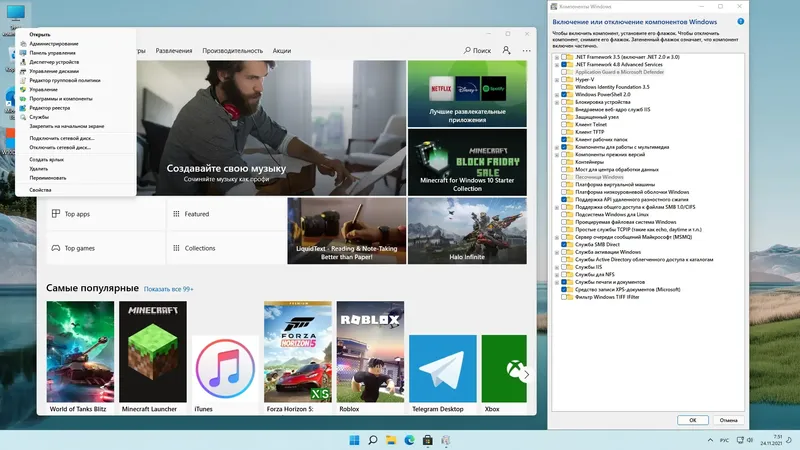Viewport: 800px width, 450px height.
Task: Open Collections category button
Action: pos(226,248)
